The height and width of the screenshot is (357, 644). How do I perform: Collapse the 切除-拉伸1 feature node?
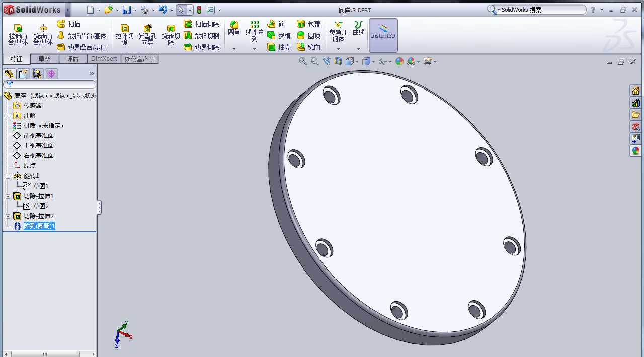point(8,196)
